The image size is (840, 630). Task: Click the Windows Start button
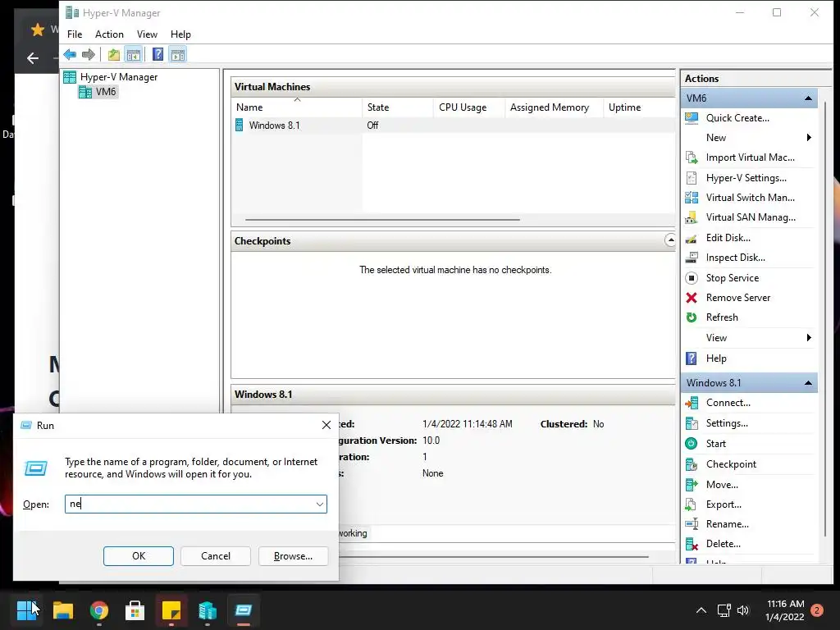pos(25,610)
